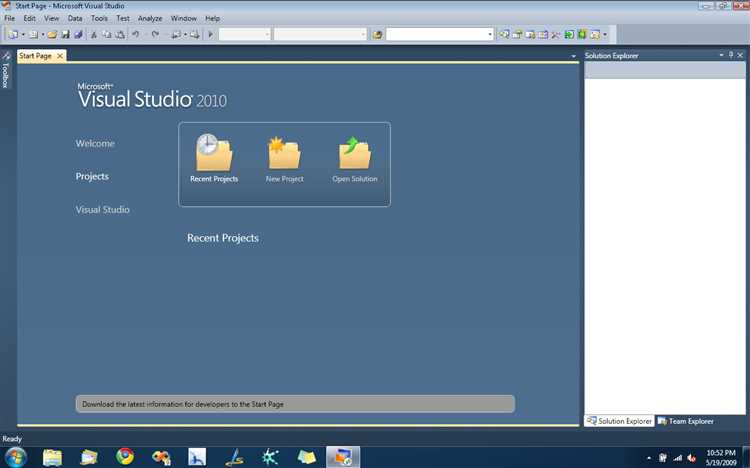The image size is (750, 468).
Task: Click the Paste toolbar icon
Action: pyautogui.click(x=120, y=34)
